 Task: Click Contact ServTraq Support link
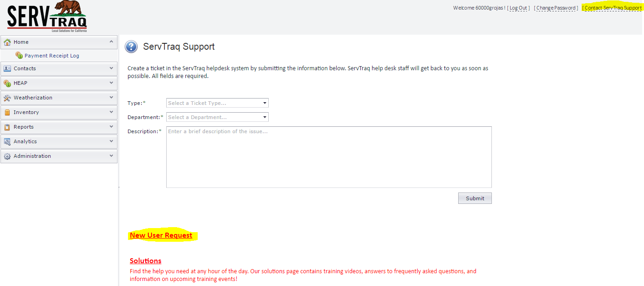click(x=613, y=8)
